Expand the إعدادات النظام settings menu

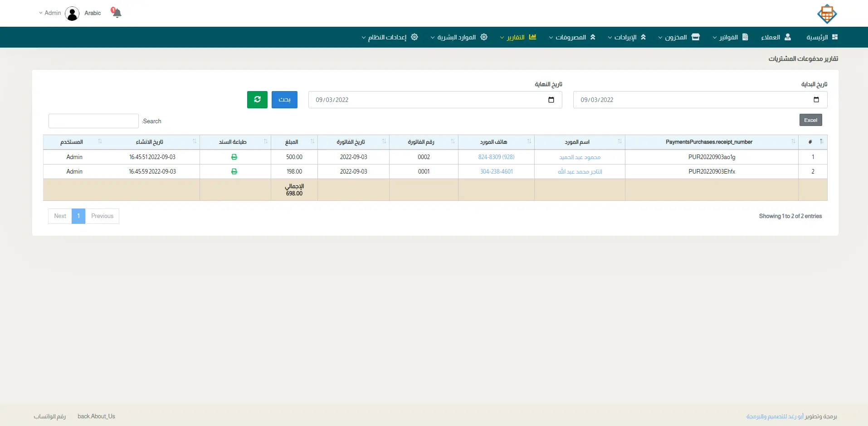390,37
